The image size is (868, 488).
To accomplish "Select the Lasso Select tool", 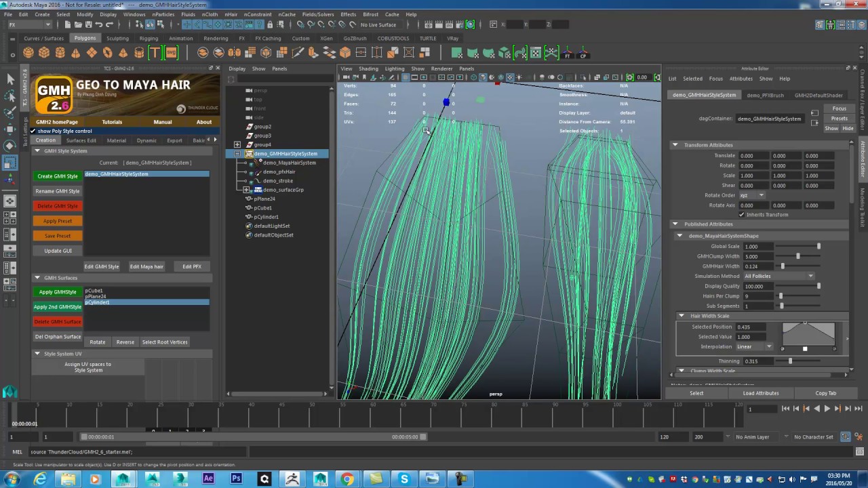I will pyautogui.click(x=10, y=96).
